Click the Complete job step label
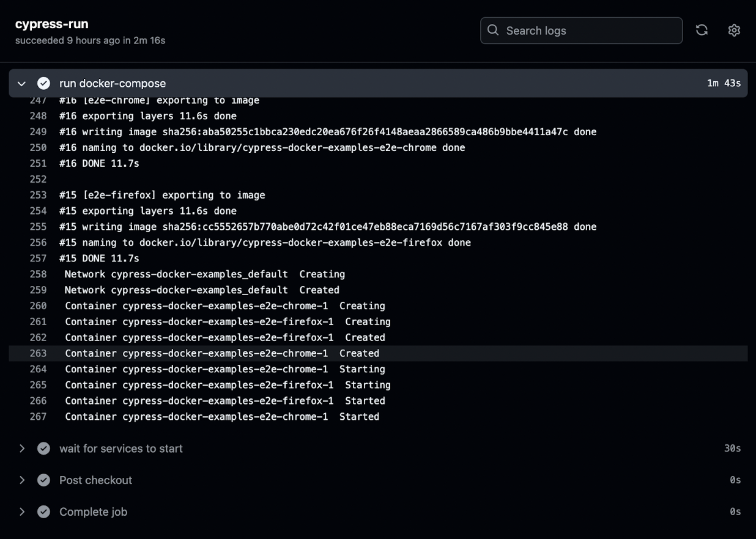This screenshot has height=539, width=756. (93, 512)
